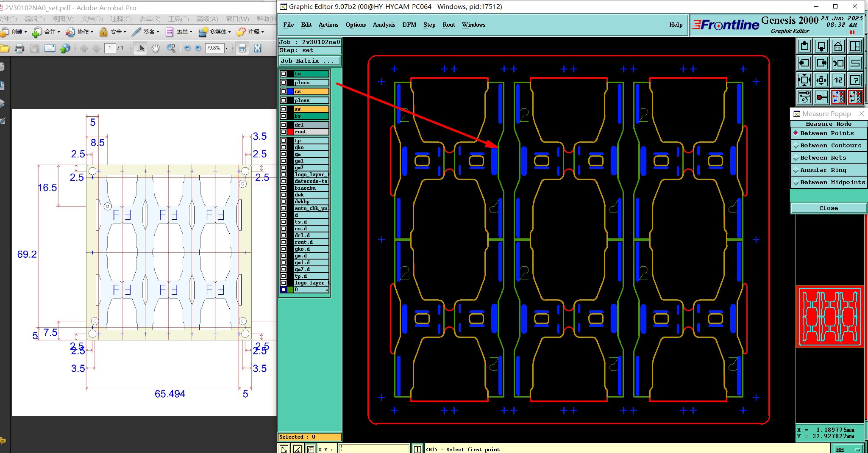
Task: Click the pan down icon in Genesis toolbar
Action: click(x=821, y=46)
